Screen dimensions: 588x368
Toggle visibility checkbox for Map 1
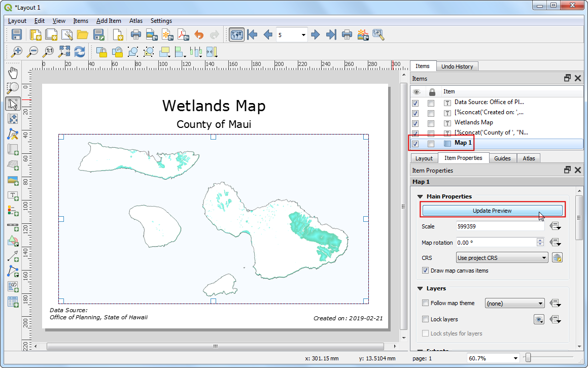pyautogui.click(x=416, y=144)
